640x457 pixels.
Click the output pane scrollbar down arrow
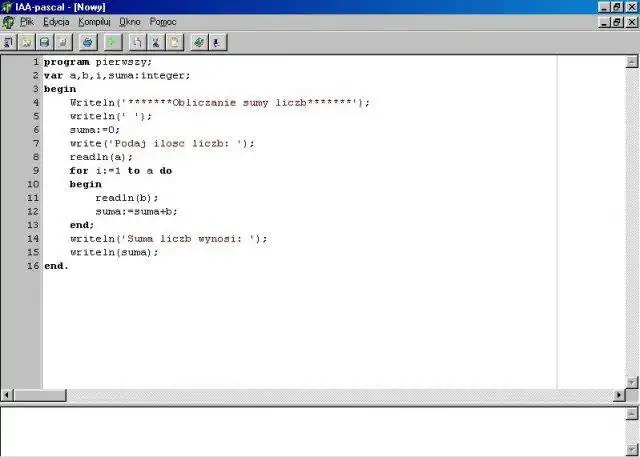631,450
